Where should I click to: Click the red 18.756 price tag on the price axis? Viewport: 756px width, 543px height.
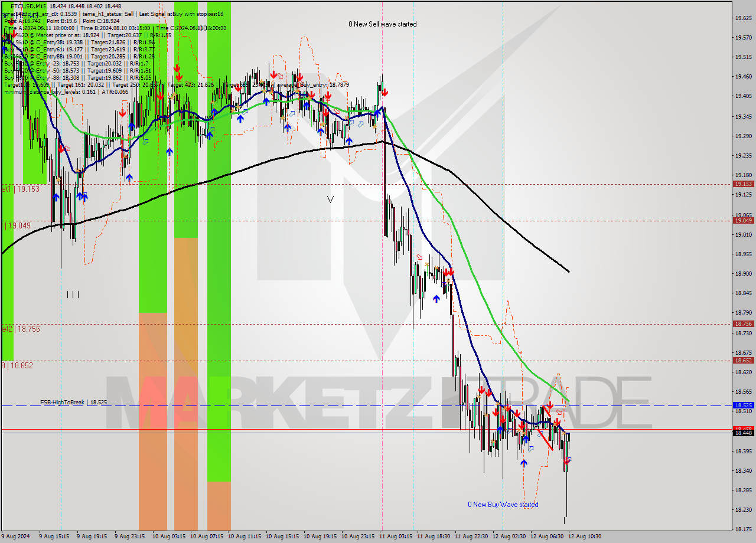pyautogui.click(x=743, y=323)
